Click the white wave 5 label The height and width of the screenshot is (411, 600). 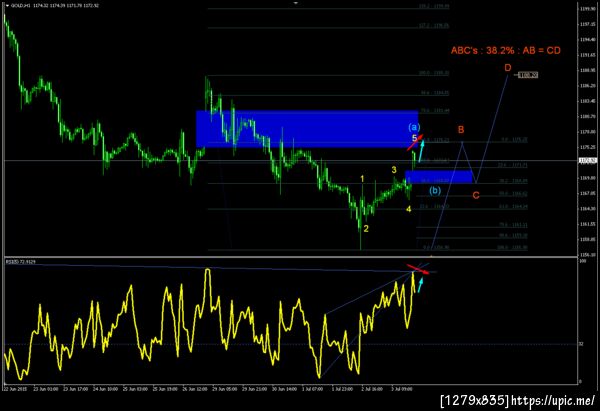[x=414, y=138]
